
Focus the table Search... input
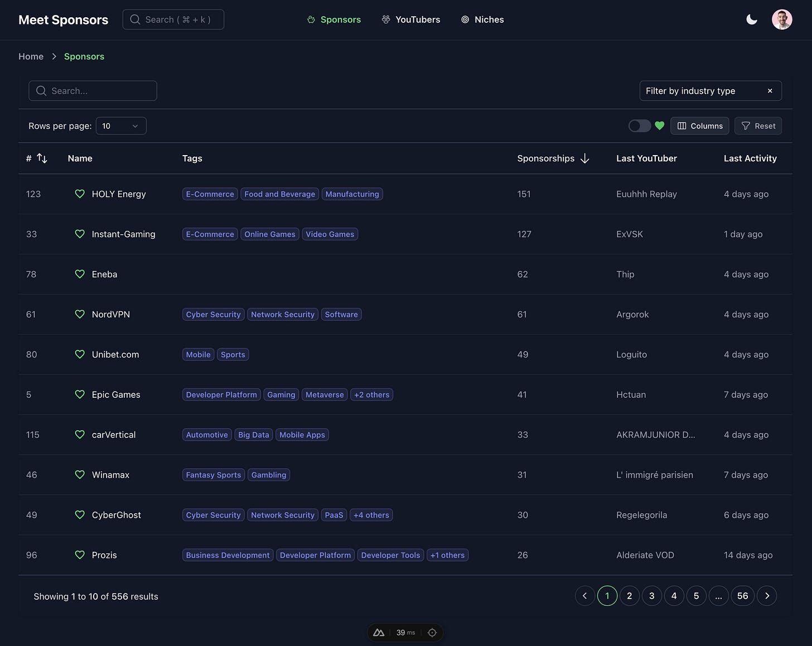coord(93,91)
